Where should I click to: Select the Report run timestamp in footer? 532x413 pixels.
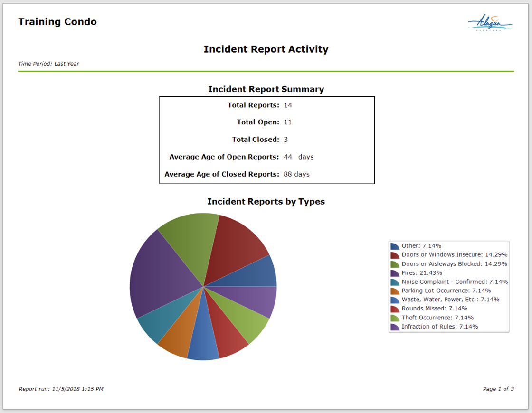click(61, 389)
